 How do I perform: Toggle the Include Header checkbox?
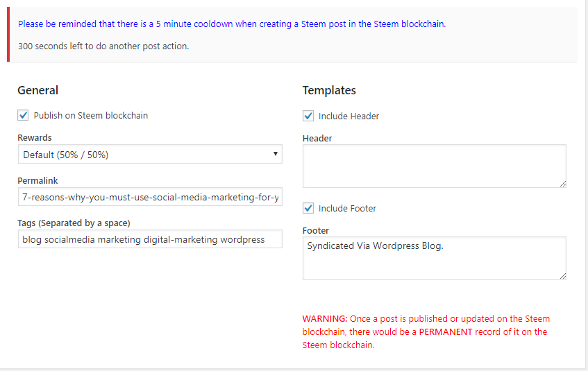pyautogui.click(x=309, y=117)
